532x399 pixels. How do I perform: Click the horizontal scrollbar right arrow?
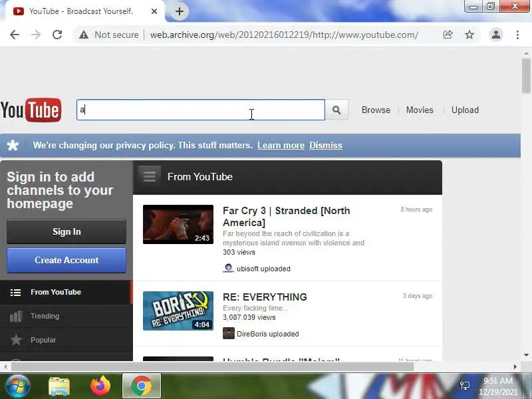click(515, 367)
